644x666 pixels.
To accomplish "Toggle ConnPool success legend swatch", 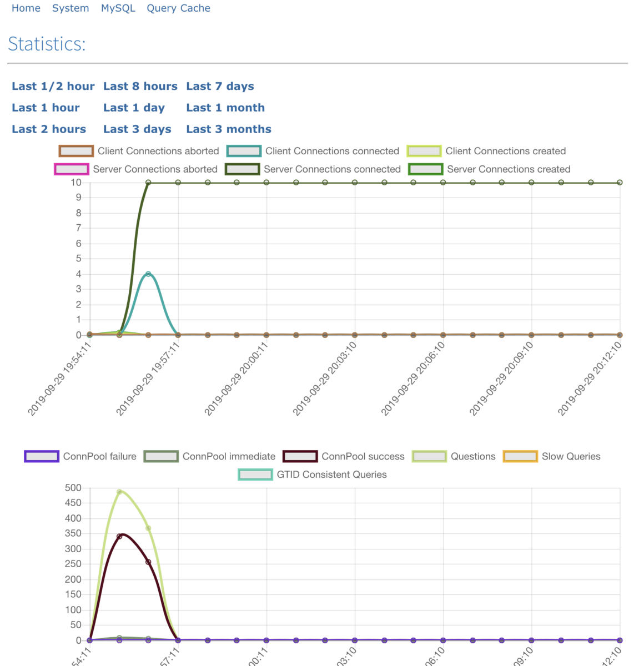I will pyautogui.click(x=300, y=456).
